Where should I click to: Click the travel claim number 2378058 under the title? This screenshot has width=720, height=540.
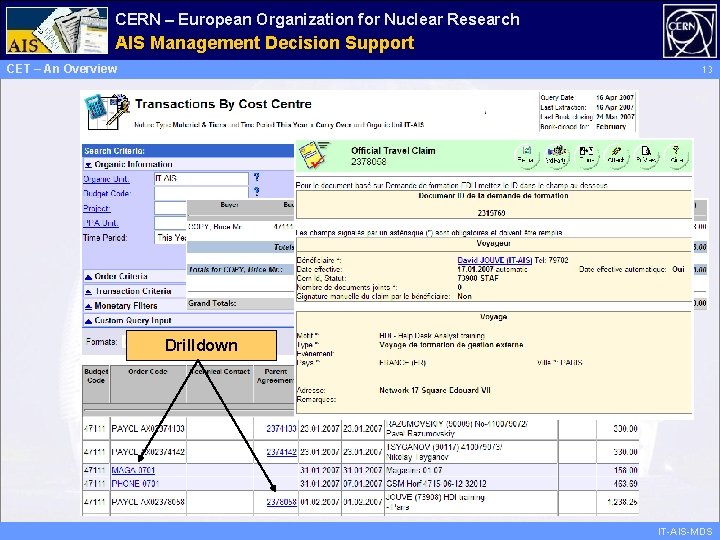click(369, 162)
